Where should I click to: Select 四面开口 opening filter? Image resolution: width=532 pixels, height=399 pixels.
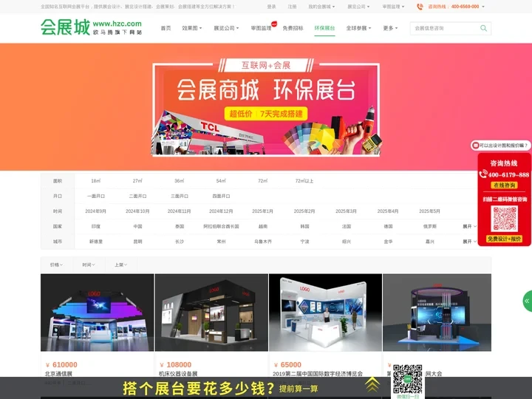221,196
